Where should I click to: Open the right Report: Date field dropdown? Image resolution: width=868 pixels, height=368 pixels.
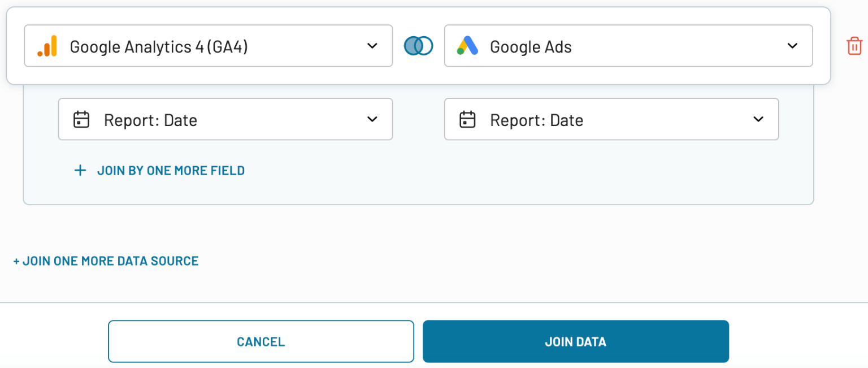611,119
